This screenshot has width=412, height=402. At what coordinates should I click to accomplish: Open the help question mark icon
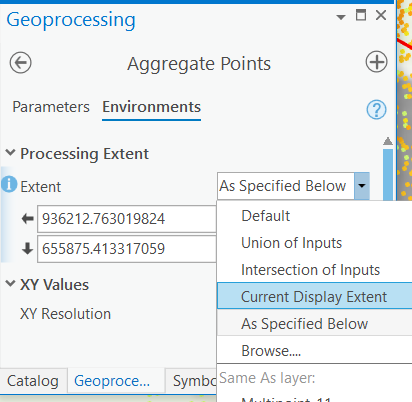coord(376,110)
